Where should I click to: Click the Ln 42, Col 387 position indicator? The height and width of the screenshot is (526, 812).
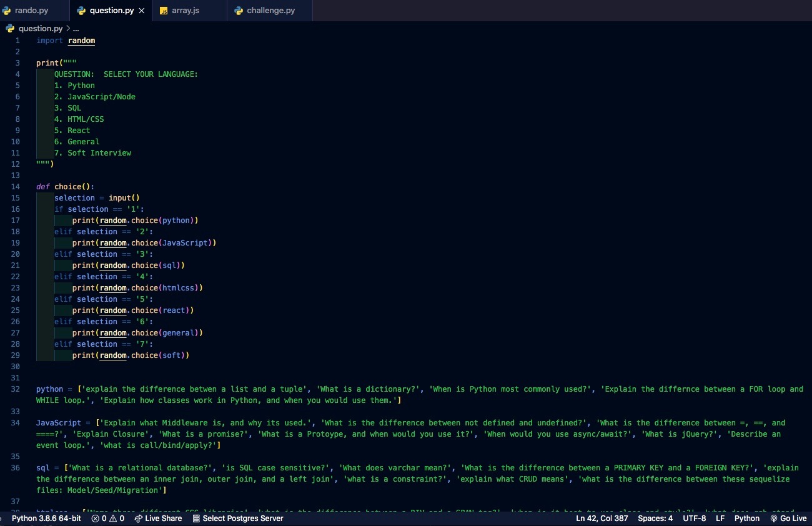(x=602, y=519)
